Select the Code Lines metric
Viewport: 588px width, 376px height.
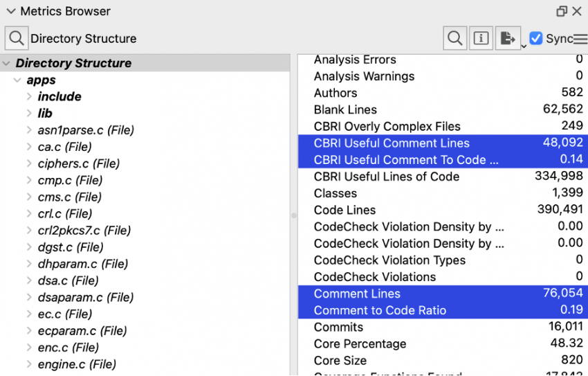(443, 210)
